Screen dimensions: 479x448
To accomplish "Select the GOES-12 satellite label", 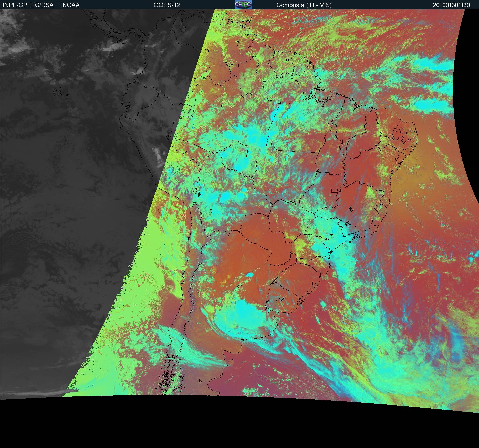I will tap(166, 5).
